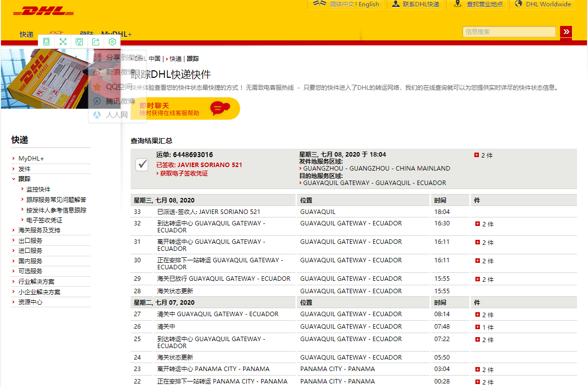Click the QR code share-to-WeChat icon
Screen dimensions: 588x387
pos(97,57)
